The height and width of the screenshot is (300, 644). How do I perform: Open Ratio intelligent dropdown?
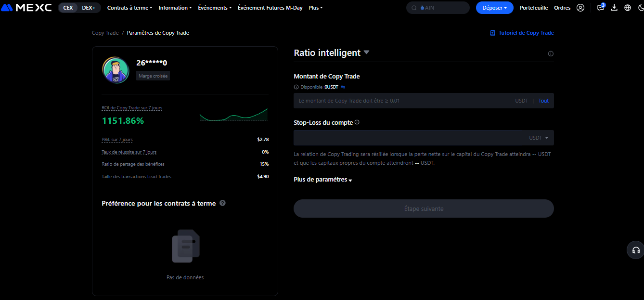[x=332, y=52]
